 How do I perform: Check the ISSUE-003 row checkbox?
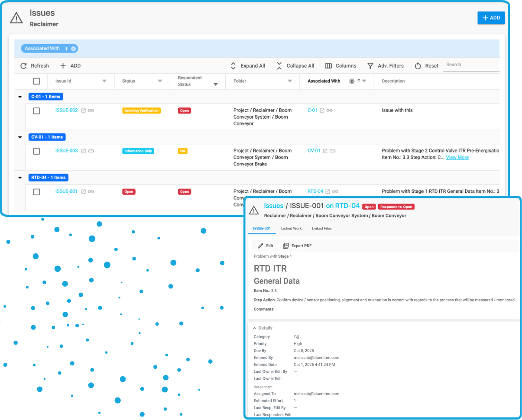click(36, 151)
